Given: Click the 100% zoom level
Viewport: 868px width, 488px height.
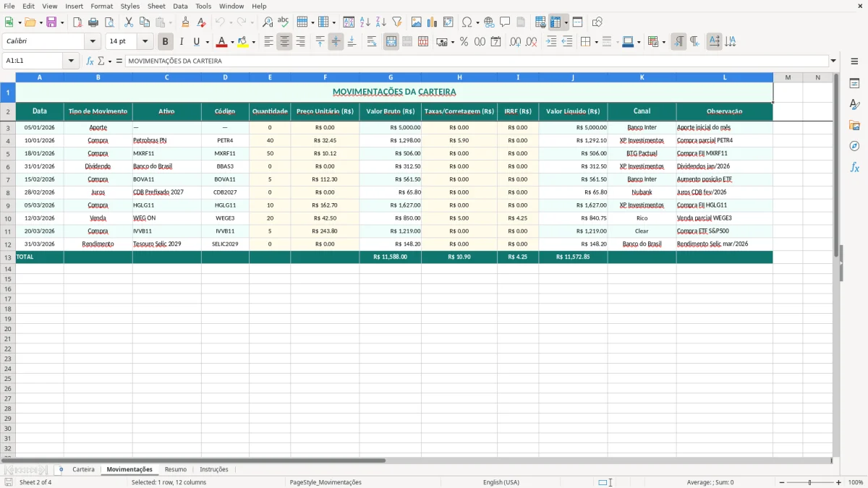Looking at the screenshot, I should click(856, 482).
